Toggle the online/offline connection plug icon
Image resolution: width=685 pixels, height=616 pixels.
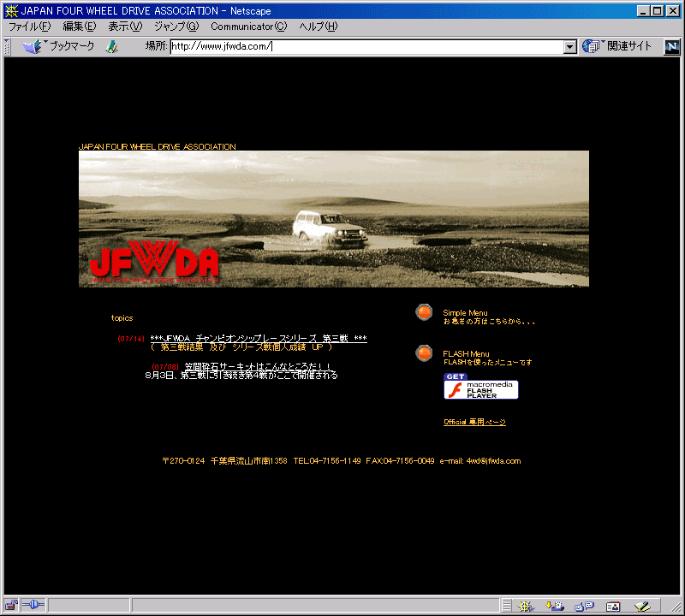(x=33, y=605)
